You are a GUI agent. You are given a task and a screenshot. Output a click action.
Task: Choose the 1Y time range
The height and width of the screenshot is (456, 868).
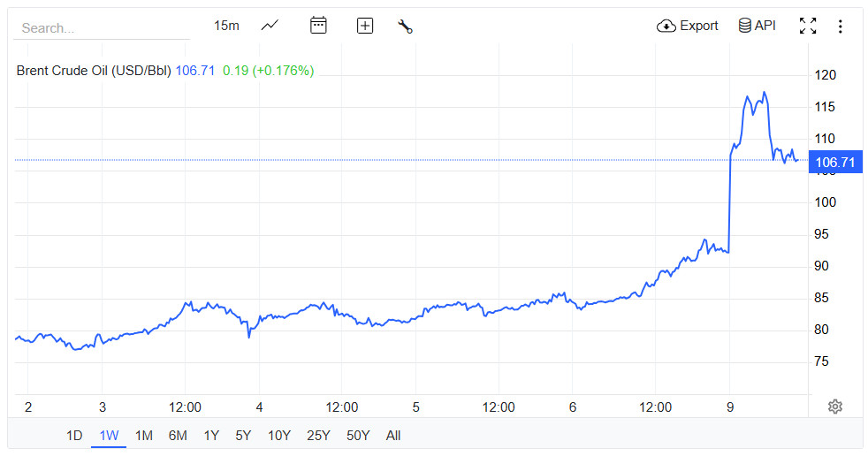coord(211,435)
